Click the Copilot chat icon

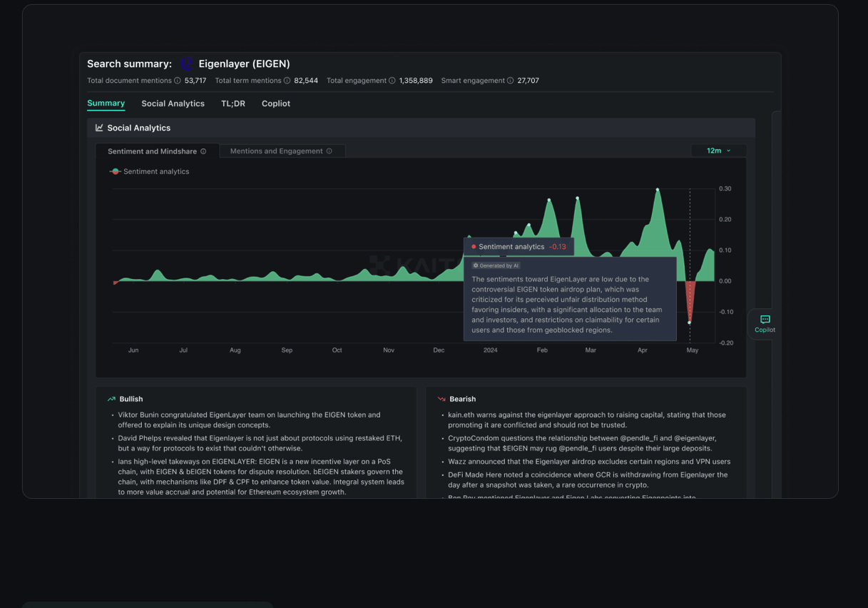(x=765, y=320)
